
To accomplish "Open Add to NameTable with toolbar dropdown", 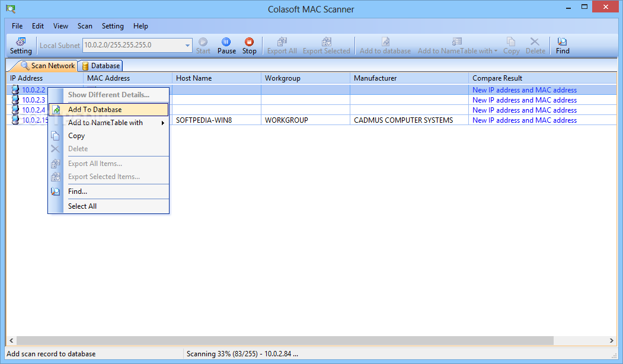I will coord(457,46).
